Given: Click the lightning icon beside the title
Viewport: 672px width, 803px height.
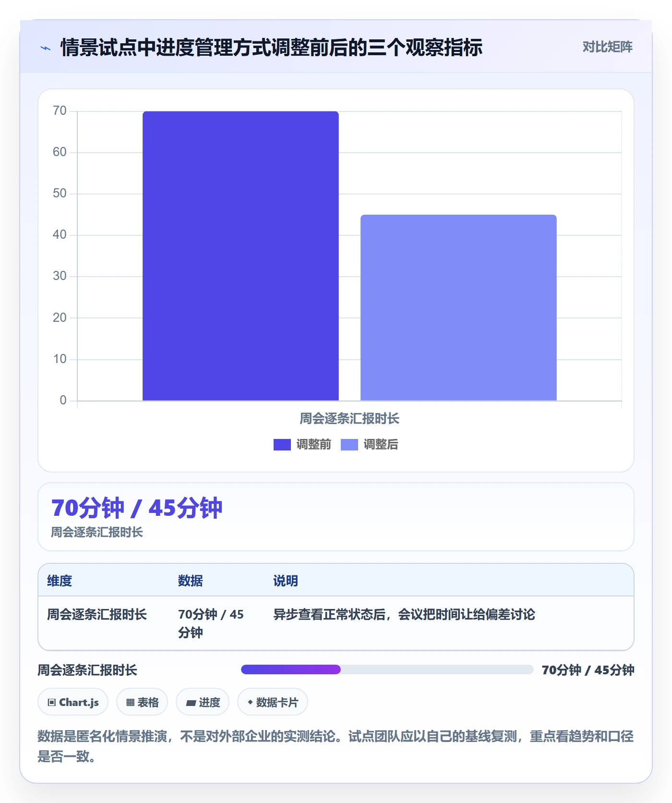Looking at the screenshot, I should 46,48.
